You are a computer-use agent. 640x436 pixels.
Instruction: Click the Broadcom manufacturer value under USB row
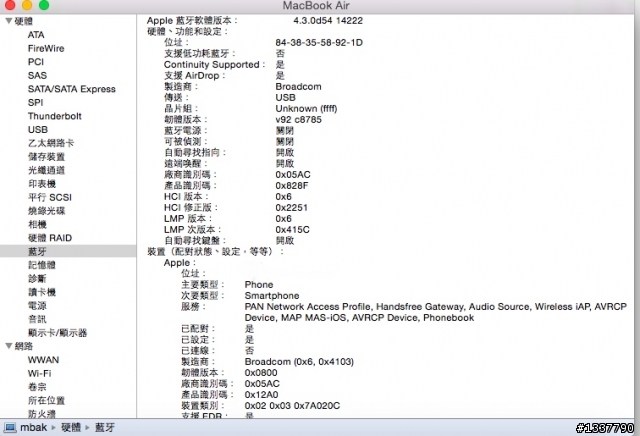298,87
